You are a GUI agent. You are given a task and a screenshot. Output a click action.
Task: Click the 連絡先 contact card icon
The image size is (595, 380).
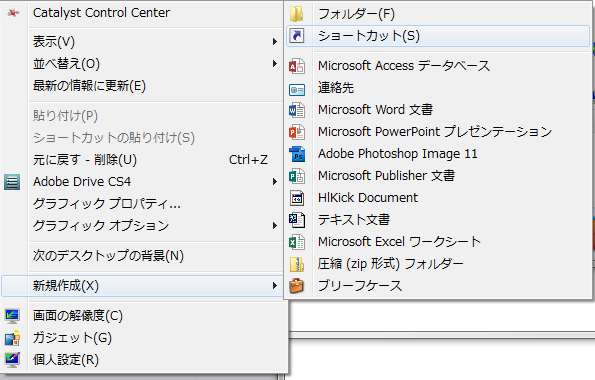pos(297,90)
